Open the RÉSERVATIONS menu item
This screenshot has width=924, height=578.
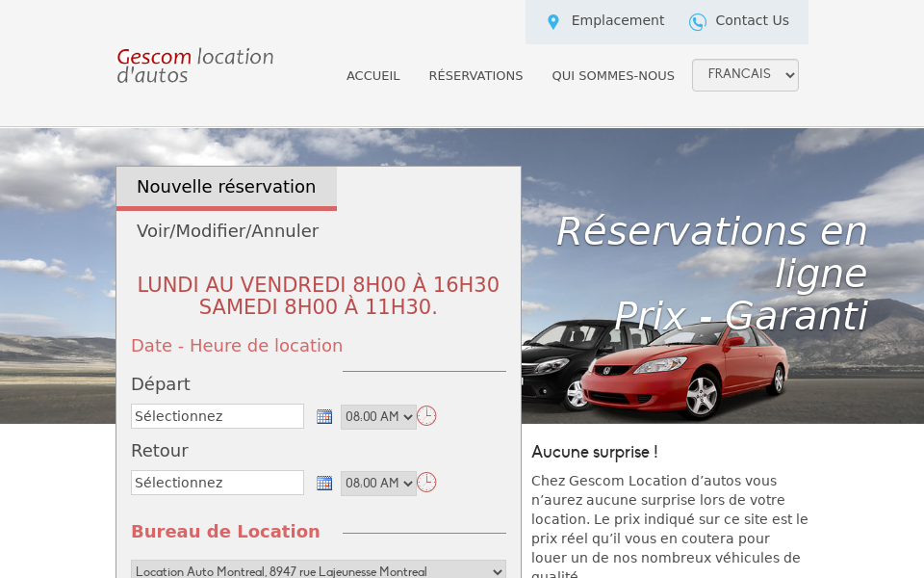475,75
